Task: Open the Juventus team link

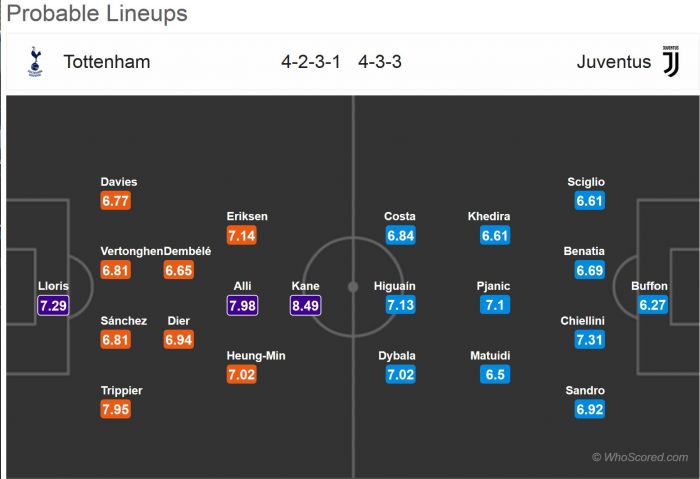Action: pos(613,62)
